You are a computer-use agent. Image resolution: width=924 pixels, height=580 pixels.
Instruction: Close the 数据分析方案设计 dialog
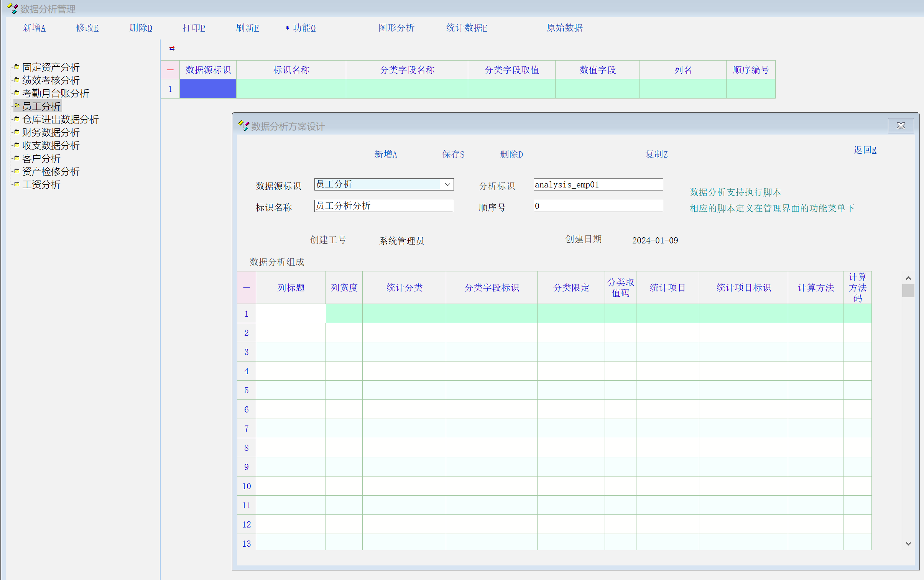tap(900, 126)
